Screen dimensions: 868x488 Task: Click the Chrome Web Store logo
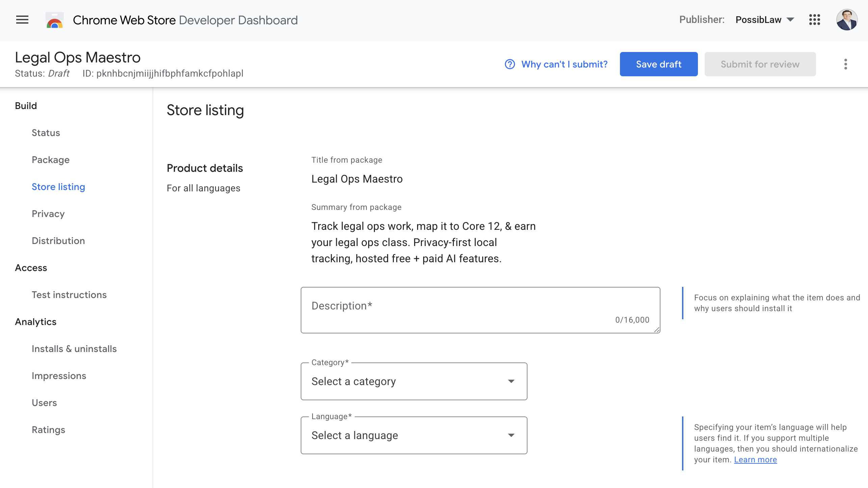(55, 20)
